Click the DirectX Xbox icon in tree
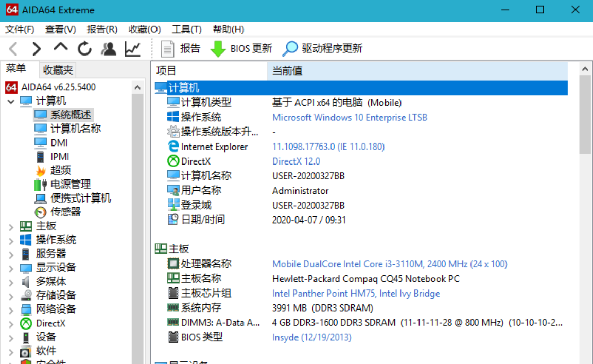This screenshot has height=364, width=593. (x=26, y=323)
